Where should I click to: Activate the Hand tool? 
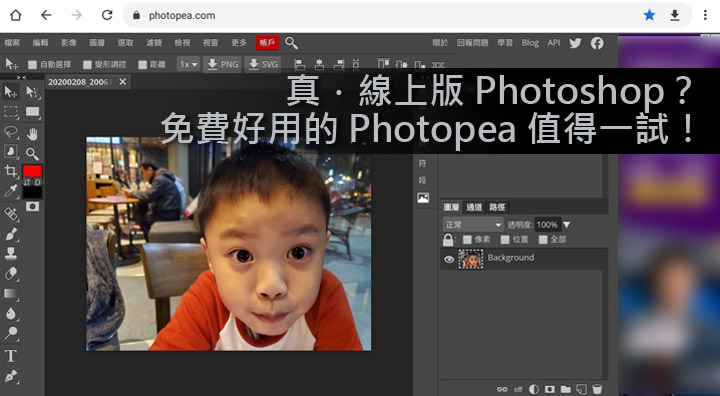point(32,134)
